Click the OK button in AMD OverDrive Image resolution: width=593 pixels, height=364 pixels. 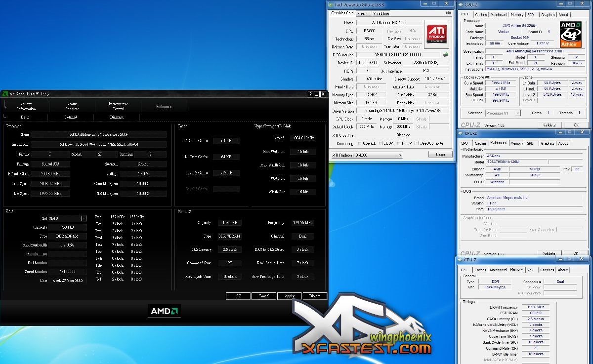point(238,296)
